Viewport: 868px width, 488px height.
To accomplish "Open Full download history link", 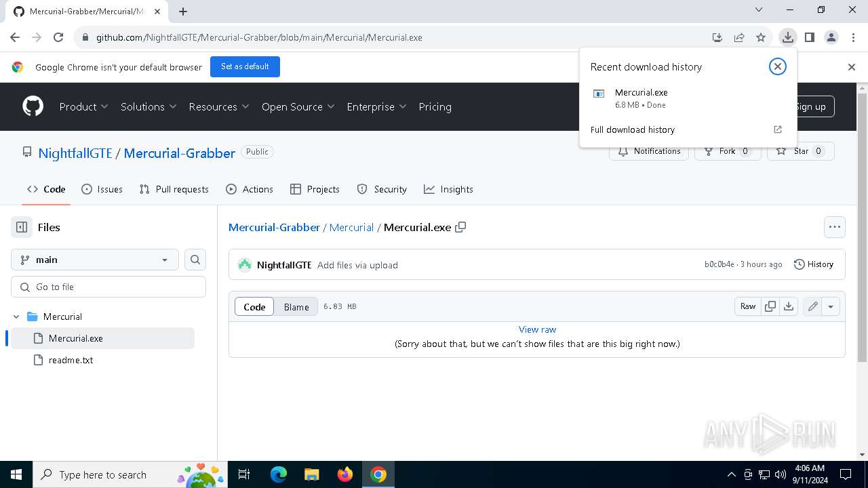I will click(x=633, y=129).
